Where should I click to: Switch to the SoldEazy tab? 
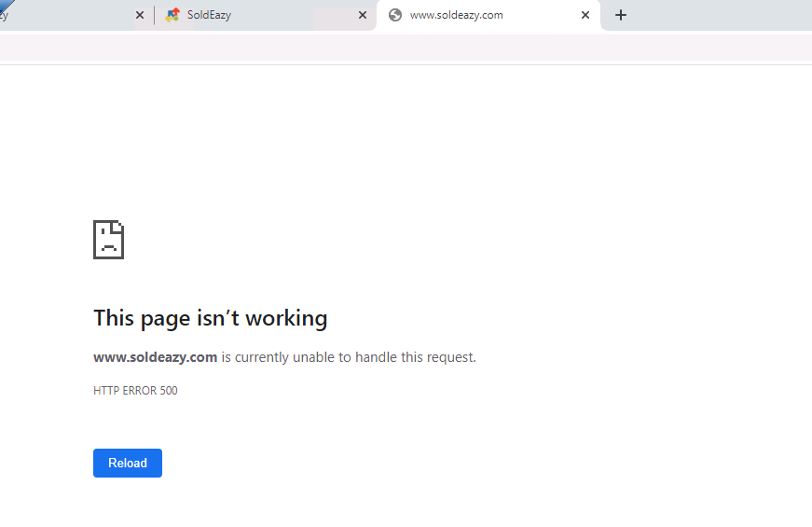263,15
